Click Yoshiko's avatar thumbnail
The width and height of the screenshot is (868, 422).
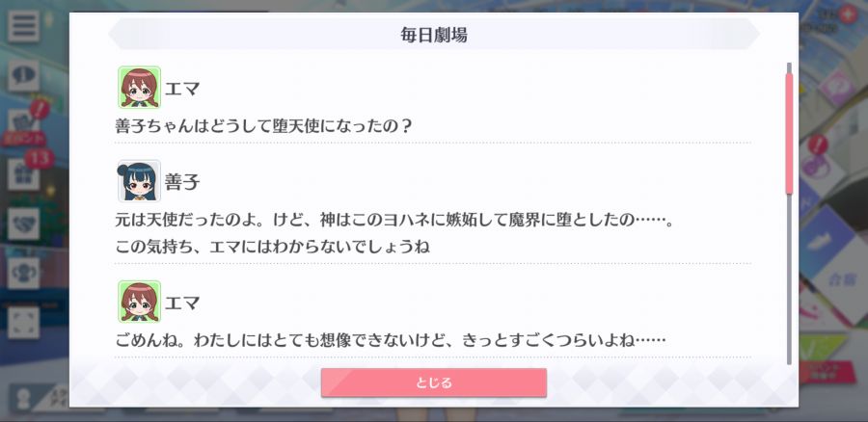(139, 181)
